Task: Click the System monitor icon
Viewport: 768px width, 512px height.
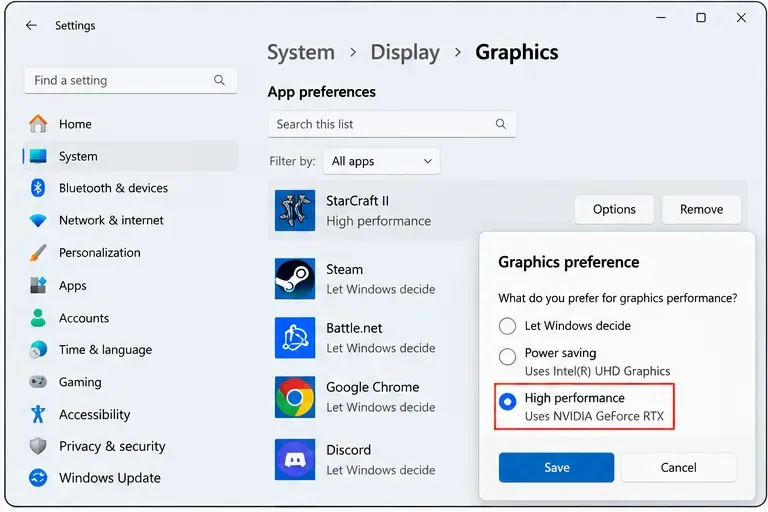Action: coord(38,156)
